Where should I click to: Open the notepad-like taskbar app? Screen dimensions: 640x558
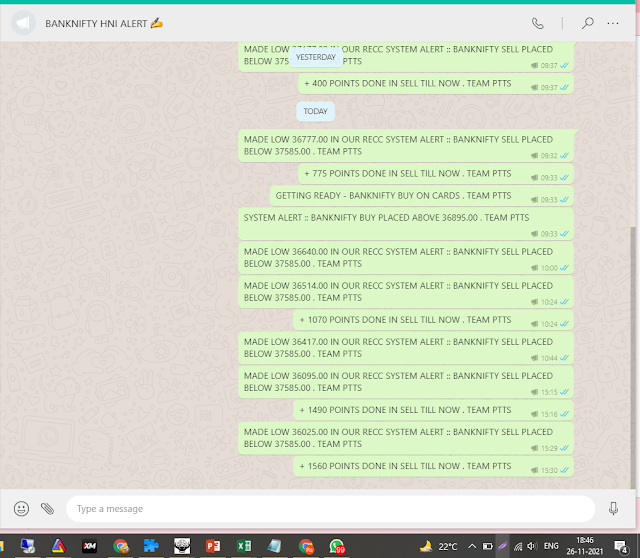click(274, 546)
